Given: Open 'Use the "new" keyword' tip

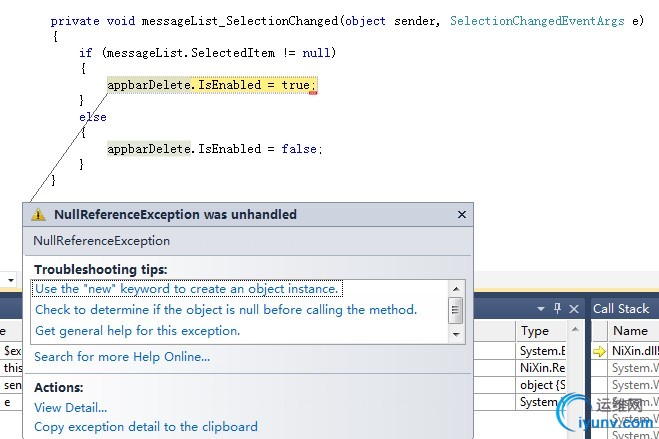Looking at the screenshot, I should (187, 289).
